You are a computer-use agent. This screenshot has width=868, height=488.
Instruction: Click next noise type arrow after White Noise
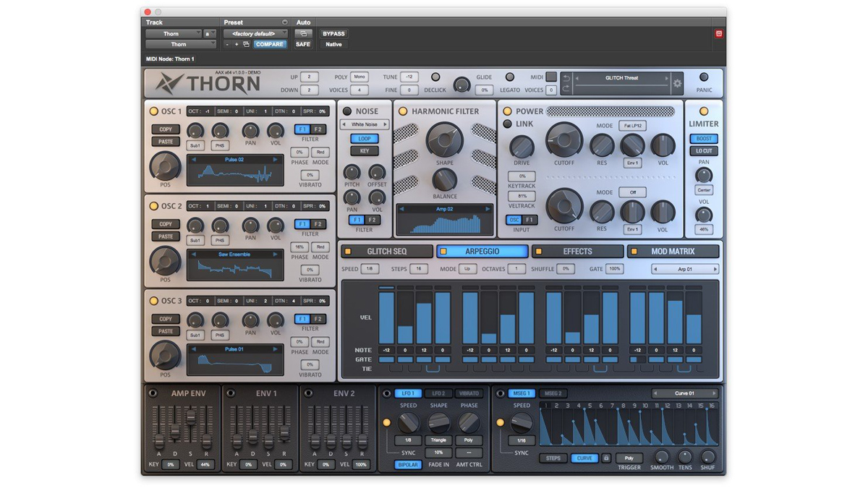tap(385, 124)
